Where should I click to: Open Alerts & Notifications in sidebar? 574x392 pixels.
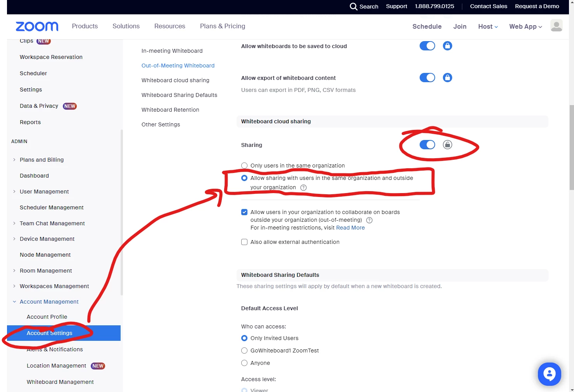(55, 349)
